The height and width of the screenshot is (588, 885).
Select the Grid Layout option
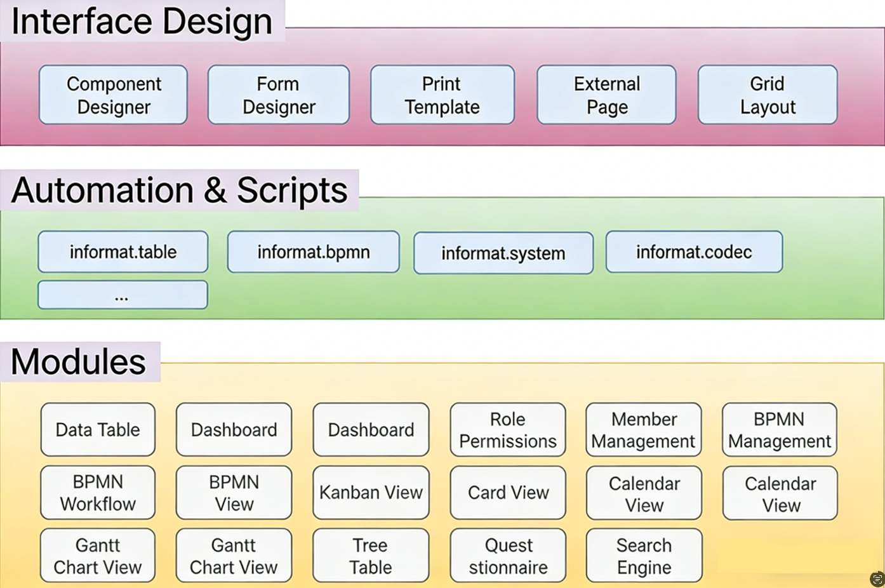[x=767, y=94]
